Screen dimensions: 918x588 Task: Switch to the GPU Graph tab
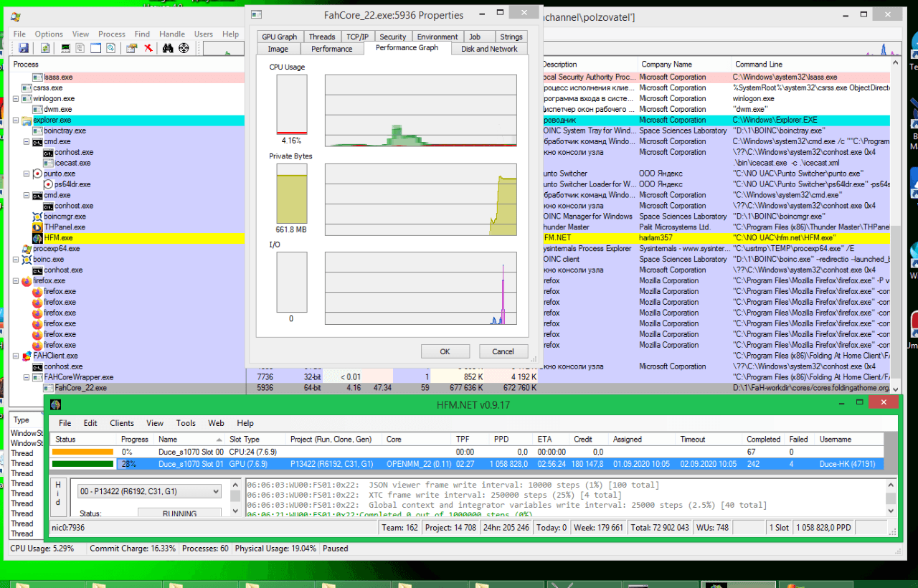[279, 37]
